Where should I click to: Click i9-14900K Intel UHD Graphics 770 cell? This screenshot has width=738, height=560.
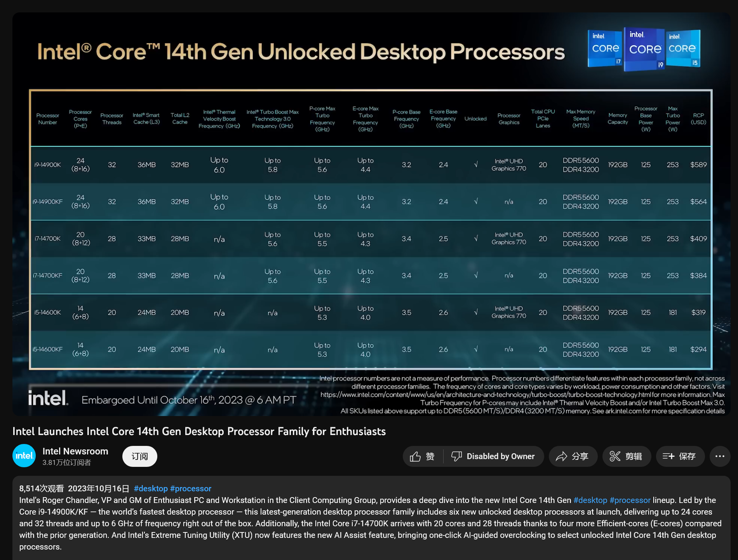pos(509,165)
